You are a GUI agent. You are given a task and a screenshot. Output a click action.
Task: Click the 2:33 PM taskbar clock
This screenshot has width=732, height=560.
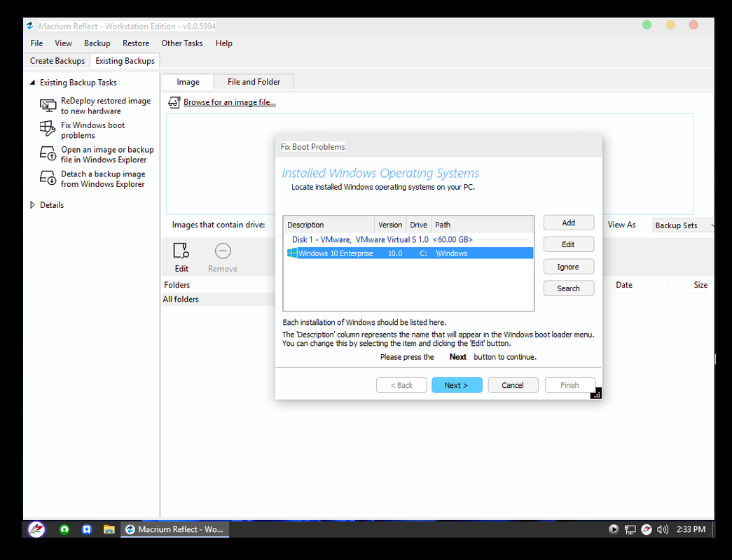click(691, 529)
